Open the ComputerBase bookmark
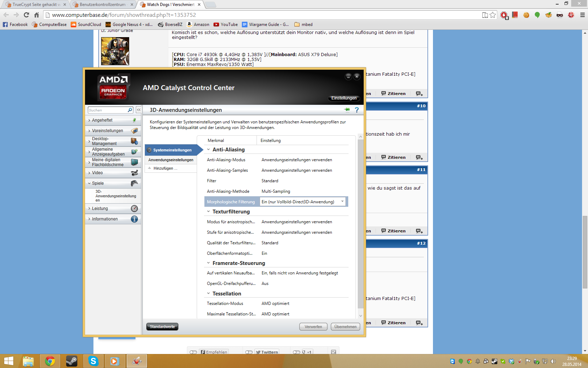 (x=49, y=25)
